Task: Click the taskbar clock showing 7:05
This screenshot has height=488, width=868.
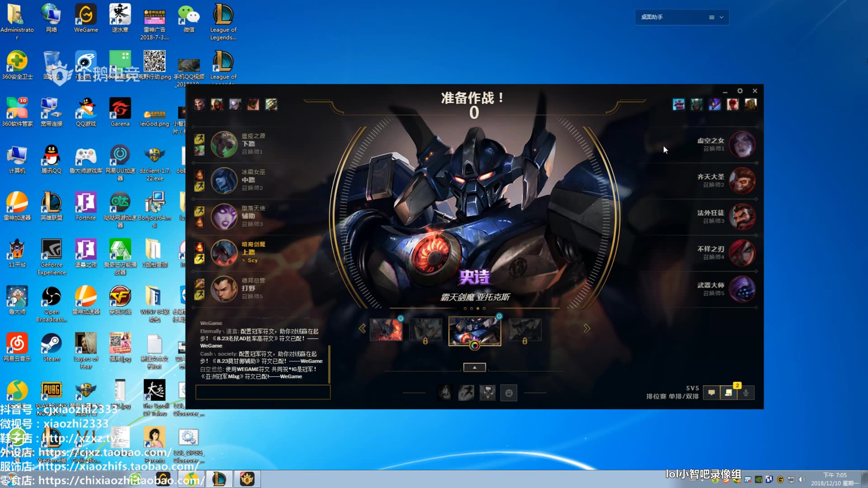Action: (x=835, y=479)
